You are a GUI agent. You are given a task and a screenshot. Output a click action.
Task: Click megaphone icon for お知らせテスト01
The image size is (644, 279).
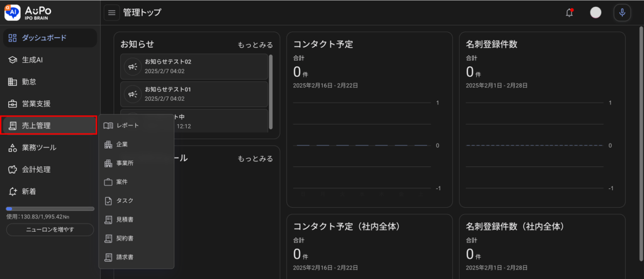coord(133,94)
